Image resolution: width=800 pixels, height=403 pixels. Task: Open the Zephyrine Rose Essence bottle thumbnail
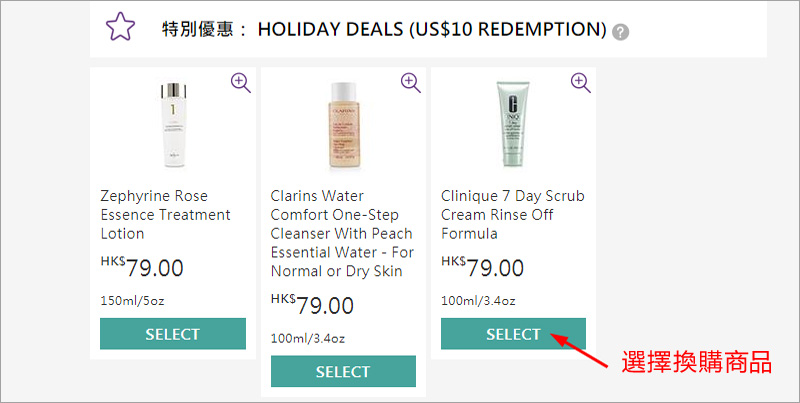[x=173, y=124]
